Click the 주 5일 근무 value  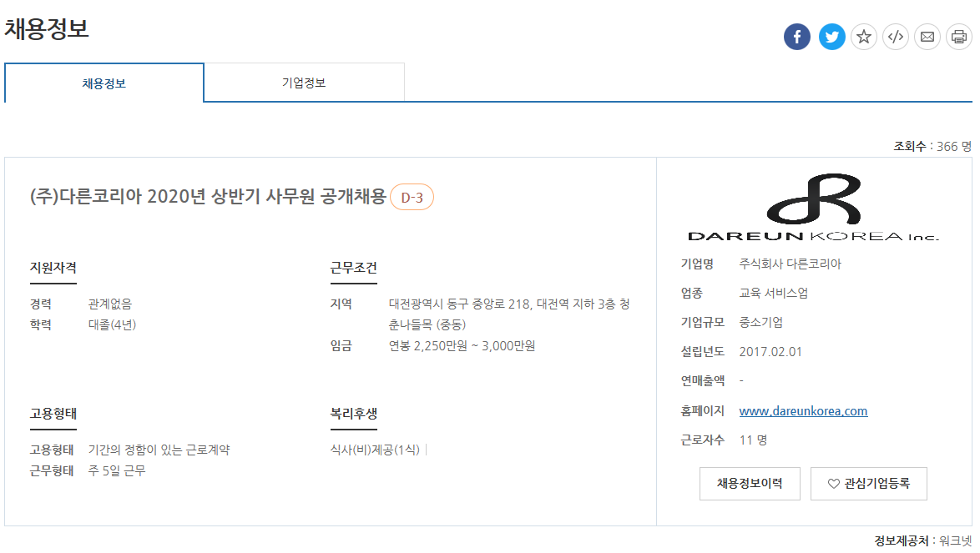point(117,470)
